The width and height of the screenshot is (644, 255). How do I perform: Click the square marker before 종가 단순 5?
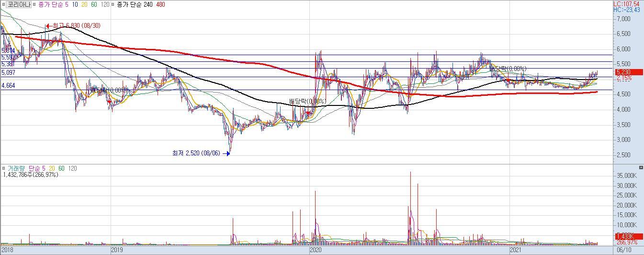click(x=34, y=5)
